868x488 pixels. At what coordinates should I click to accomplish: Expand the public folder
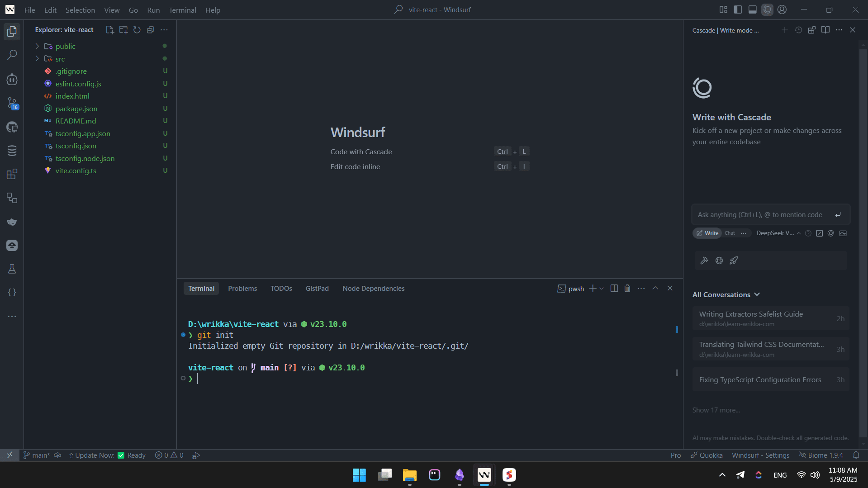click(x=37, y=46)
